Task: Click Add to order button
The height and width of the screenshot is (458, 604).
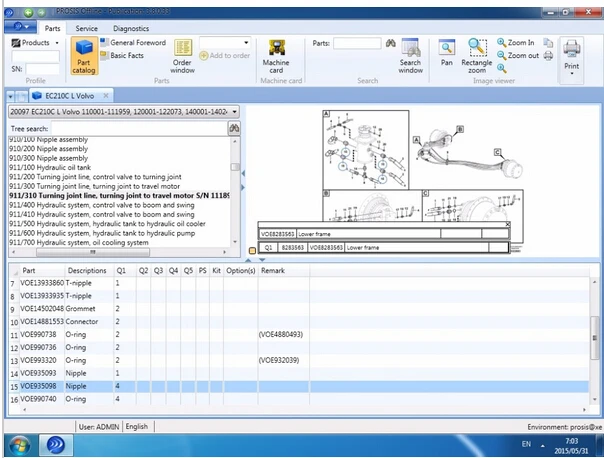Action: pyautogui.click(x=225, y=55)
